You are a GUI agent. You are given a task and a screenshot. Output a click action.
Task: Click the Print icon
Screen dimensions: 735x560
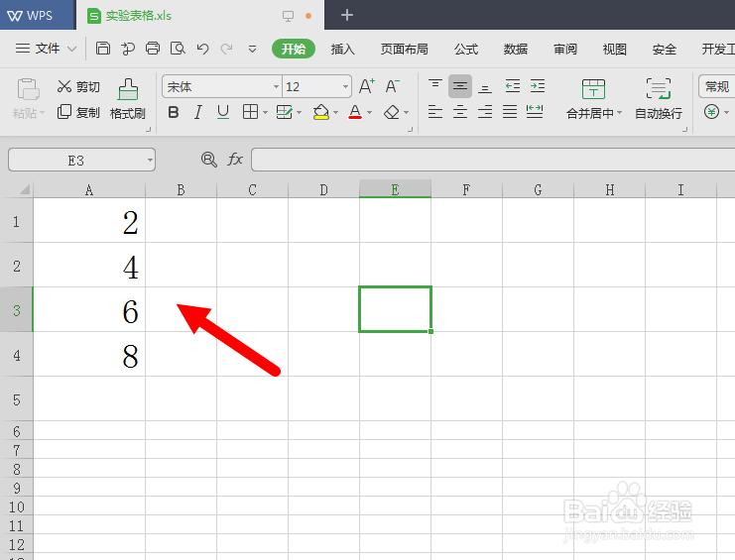pyautogui.click(x=153, y=49)
